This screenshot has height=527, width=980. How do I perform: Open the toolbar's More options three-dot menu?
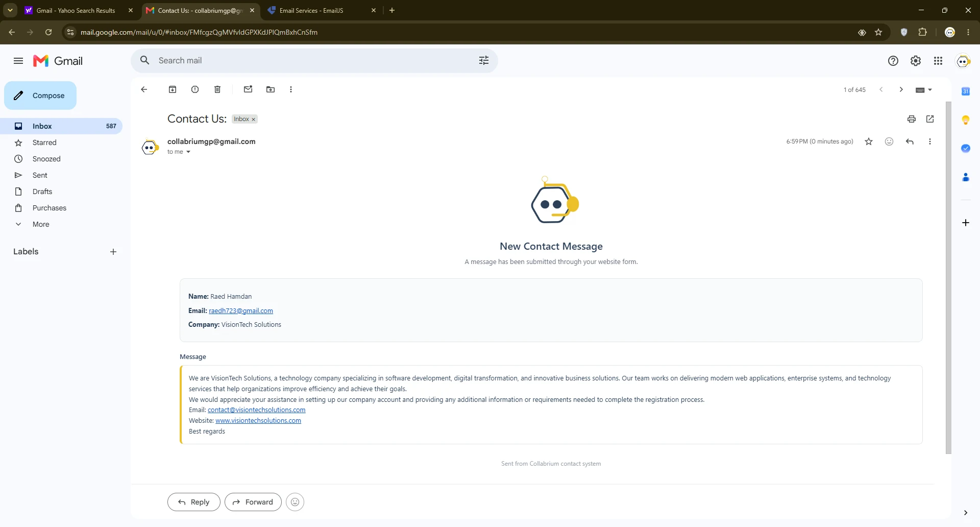pyautogui.click(x=291, y=89)
